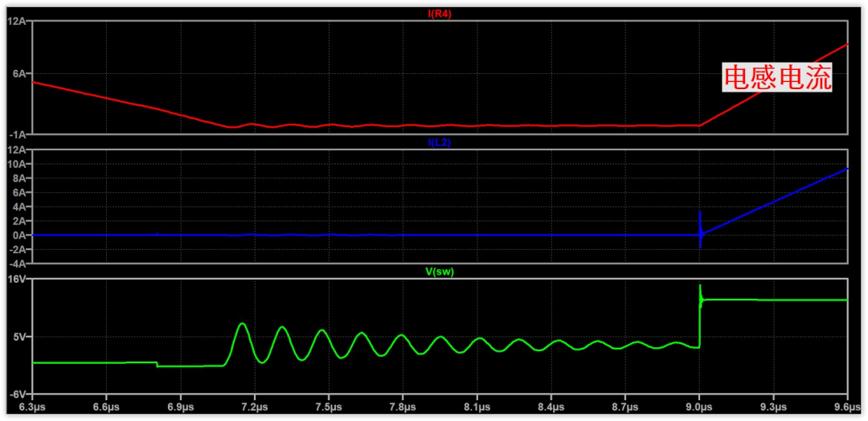Click the 7.8µs time axis label
Screen dimensions: 868x421
(403, 407)
